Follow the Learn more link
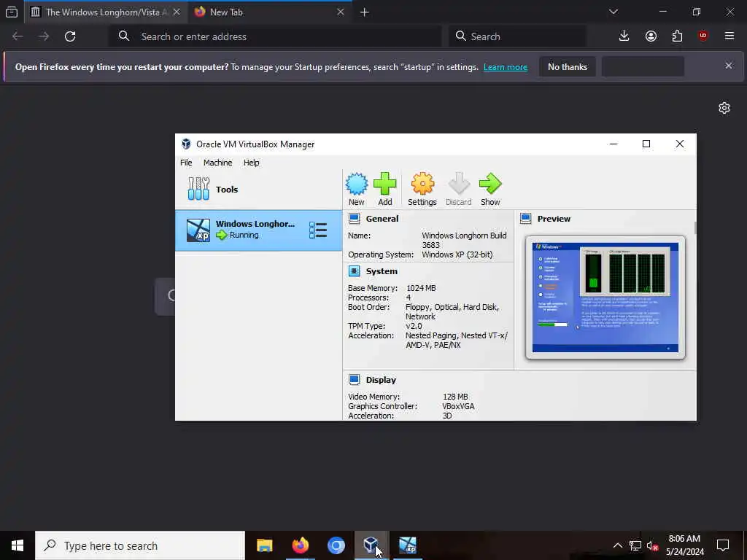 (x=506, y=67)
